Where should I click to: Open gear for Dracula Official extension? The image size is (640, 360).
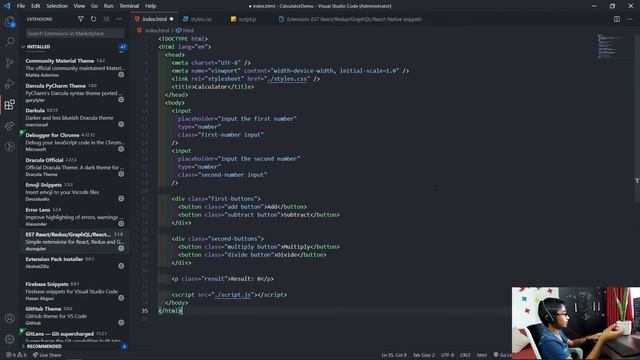121,174
